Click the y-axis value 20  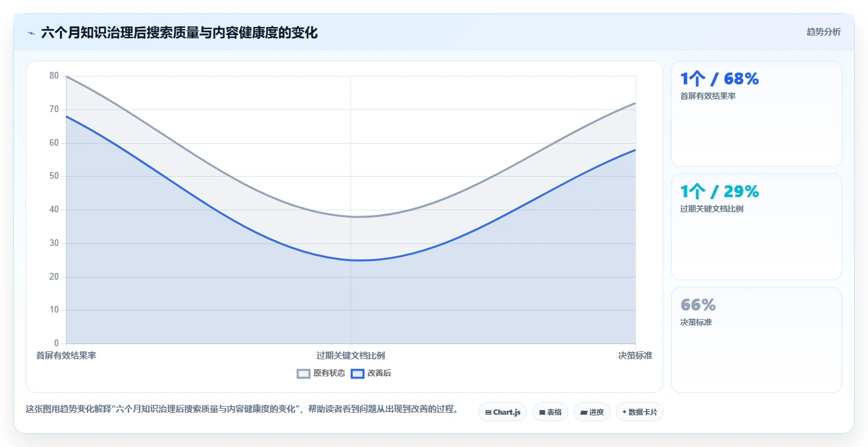[54, 277]
